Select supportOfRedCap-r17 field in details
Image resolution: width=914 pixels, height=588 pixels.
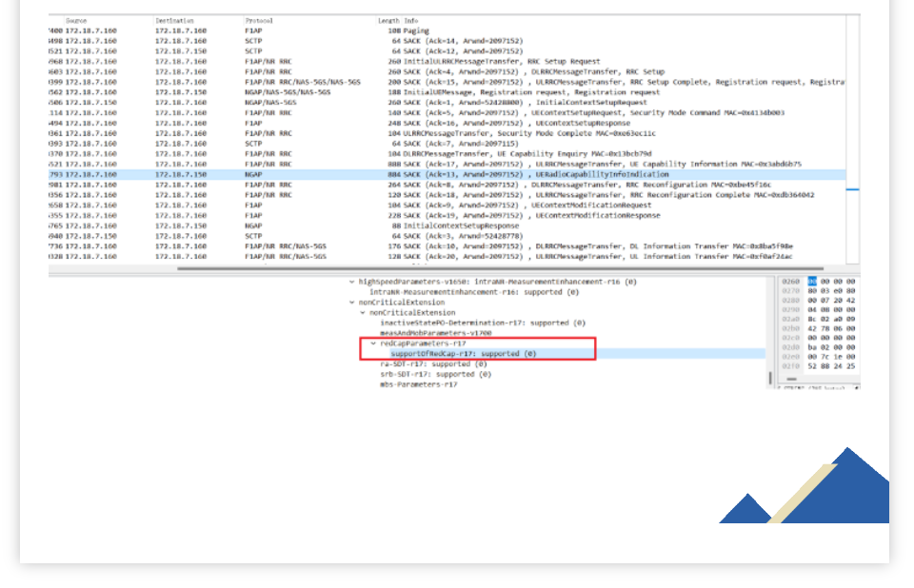pyautogui.click(x=463, y=354)
